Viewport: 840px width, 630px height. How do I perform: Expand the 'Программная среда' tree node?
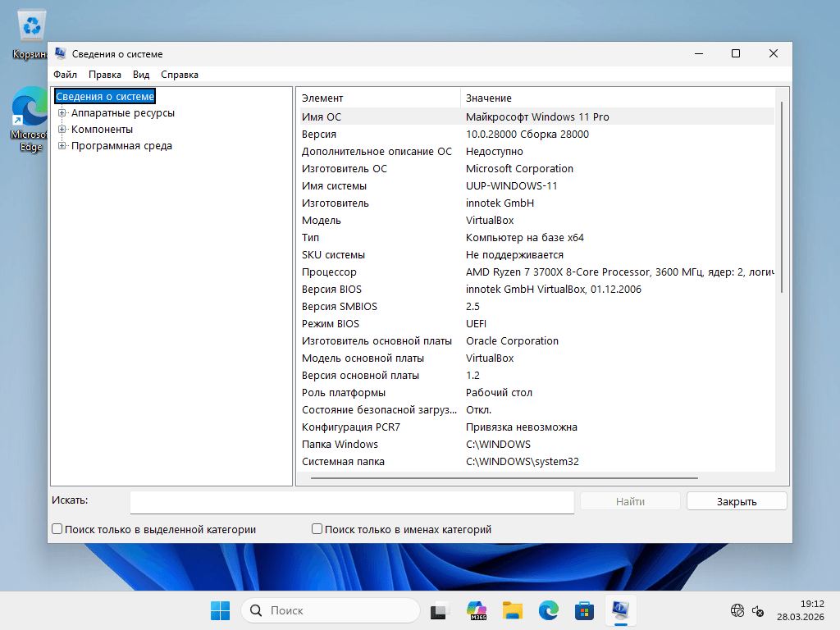pos(62,145)
